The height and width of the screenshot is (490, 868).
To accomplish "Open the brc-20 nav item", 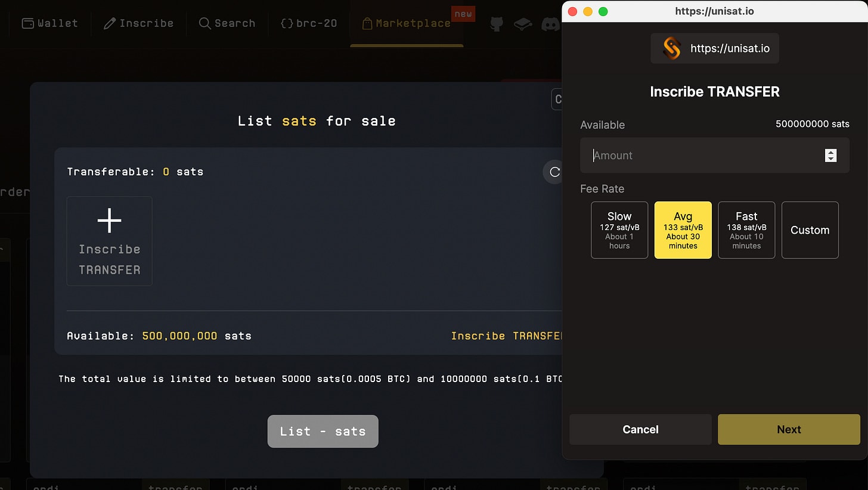I will (308, 23).
